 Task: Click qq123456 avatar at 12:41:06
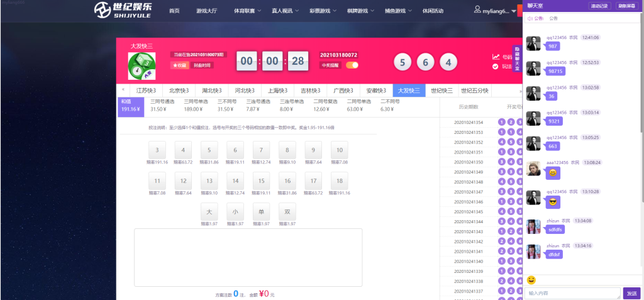point(533,43)
